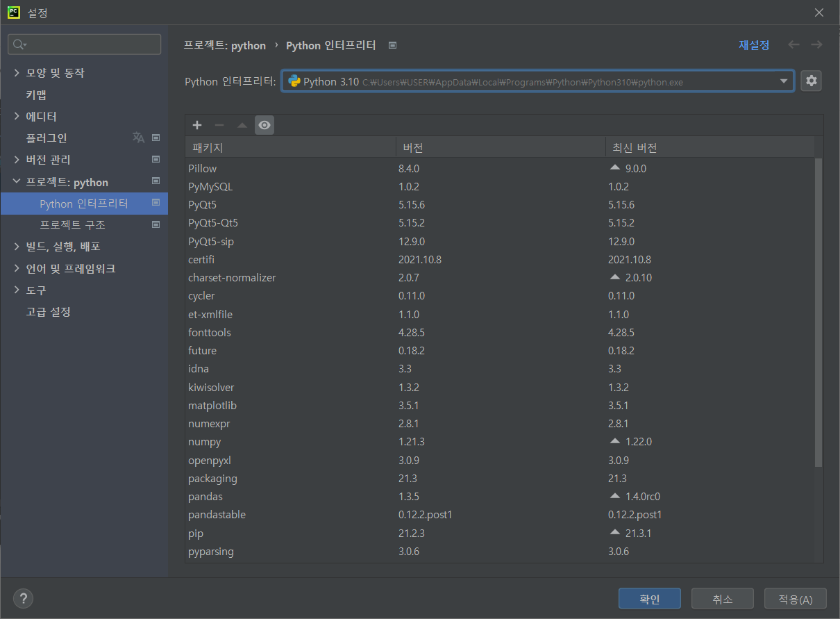Click the 재설정 link
840x619 pixels.
pyautogui.click(x=754, y=45)
